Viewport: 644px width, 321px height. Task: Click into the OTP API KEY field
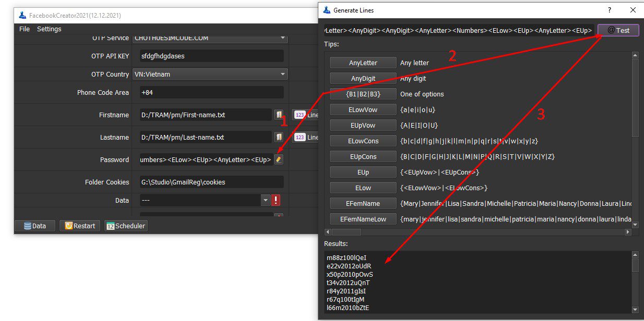[x=211, y=56]
